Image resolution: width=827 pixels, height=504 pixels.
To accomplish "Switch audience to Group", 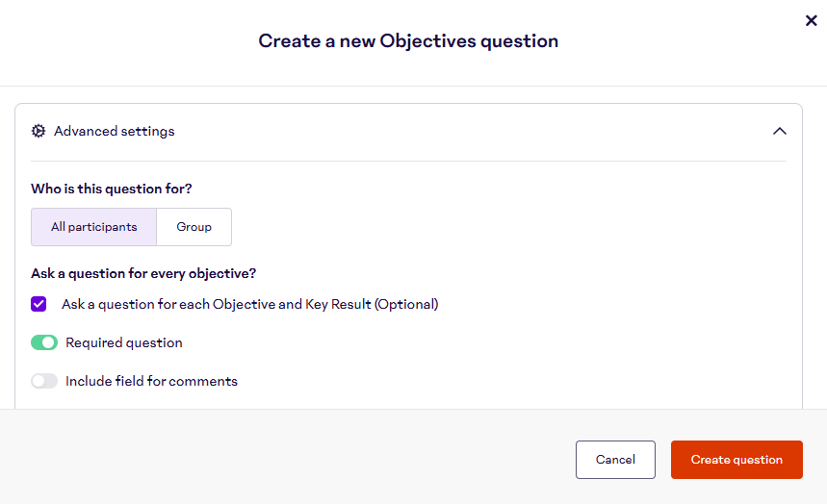I will coord(194,227).
